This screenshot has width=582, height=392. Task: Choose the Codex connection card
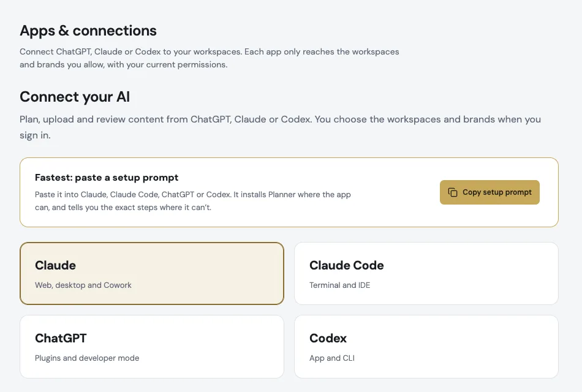point(426,347)
